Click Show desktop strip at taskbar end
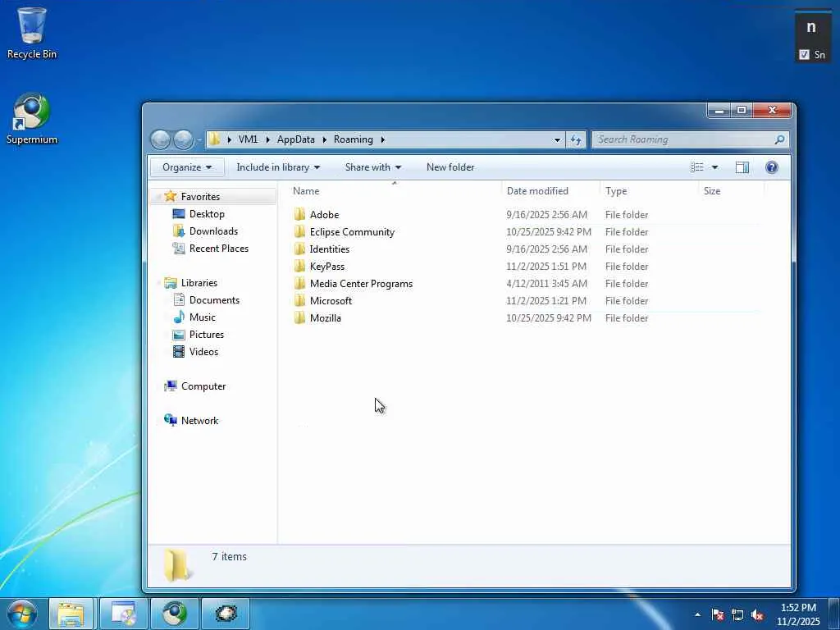The height and width of the screenshot is (630, 840). [834, 614]
